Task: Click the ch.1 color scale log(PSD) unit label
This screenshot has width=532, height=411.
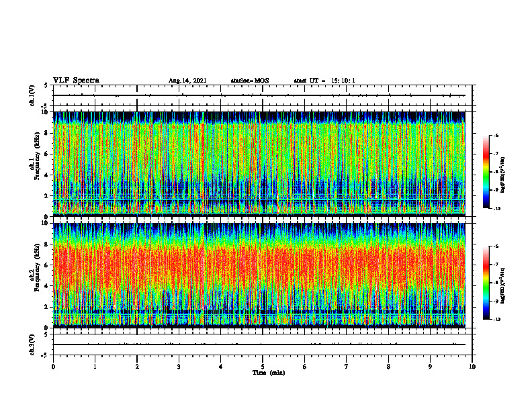Action: click(504, 175)
